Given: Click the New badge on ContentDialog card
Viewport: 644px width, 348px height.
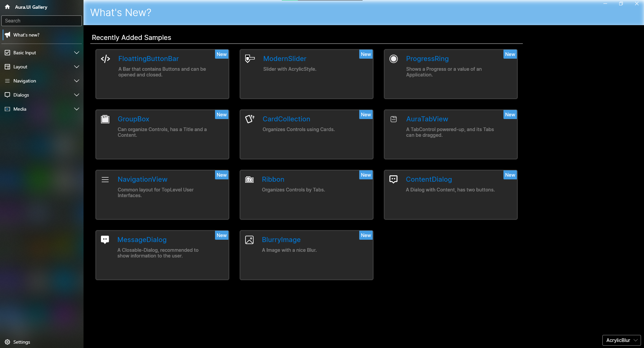Looking at the screenshot, I should click(510, 175).
